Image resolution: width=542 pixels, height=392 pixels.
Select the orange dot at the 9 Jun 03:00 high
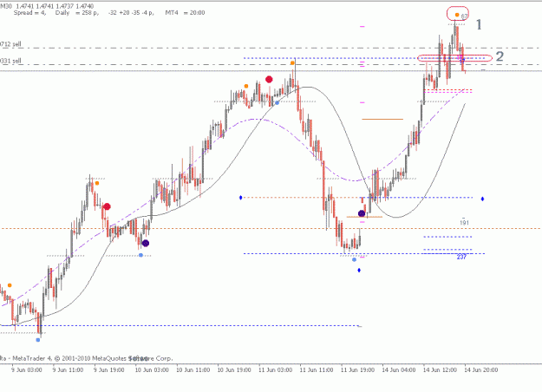coord(10,285)
